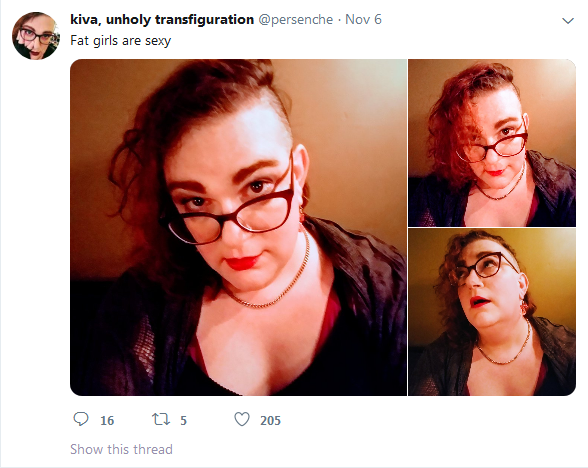
Task: Click Show this thread link
Action: pyautogui.click(x=121, y=449)
